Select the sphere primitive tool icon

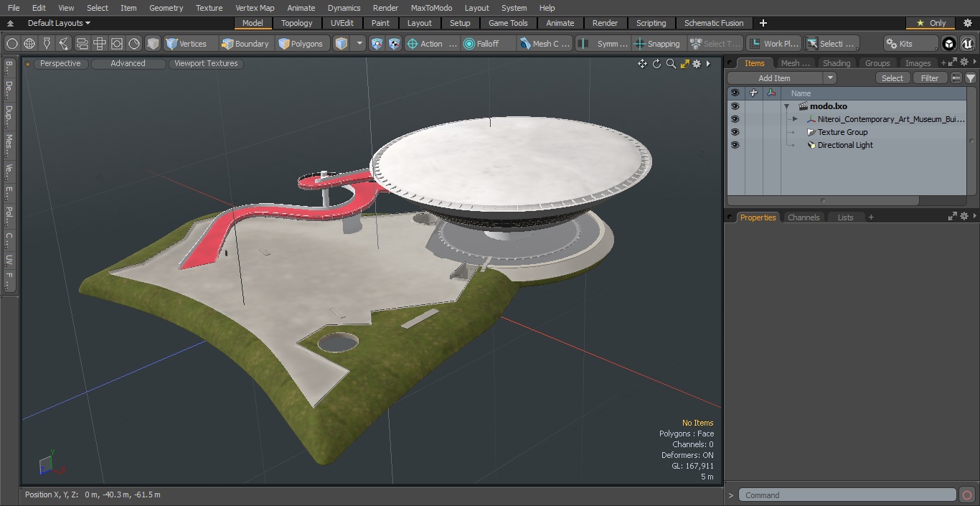(12, 44)
